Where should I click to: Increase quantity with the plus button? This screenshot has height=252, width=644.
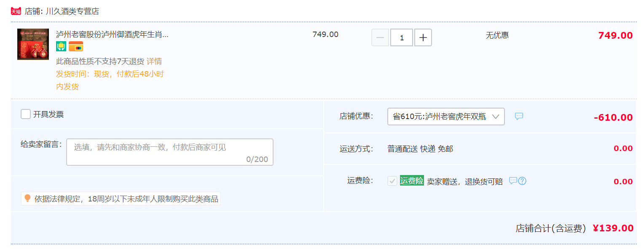423,37
